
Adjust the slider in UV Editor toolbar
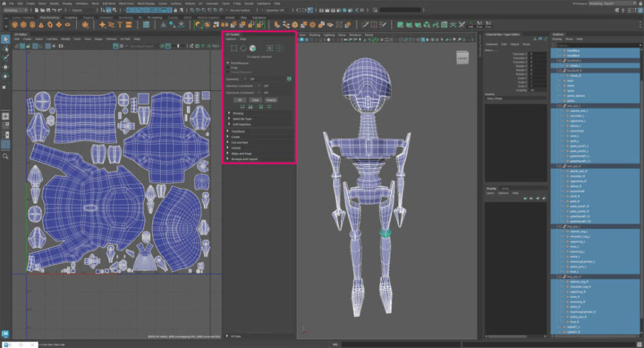(x=178, y=46)
